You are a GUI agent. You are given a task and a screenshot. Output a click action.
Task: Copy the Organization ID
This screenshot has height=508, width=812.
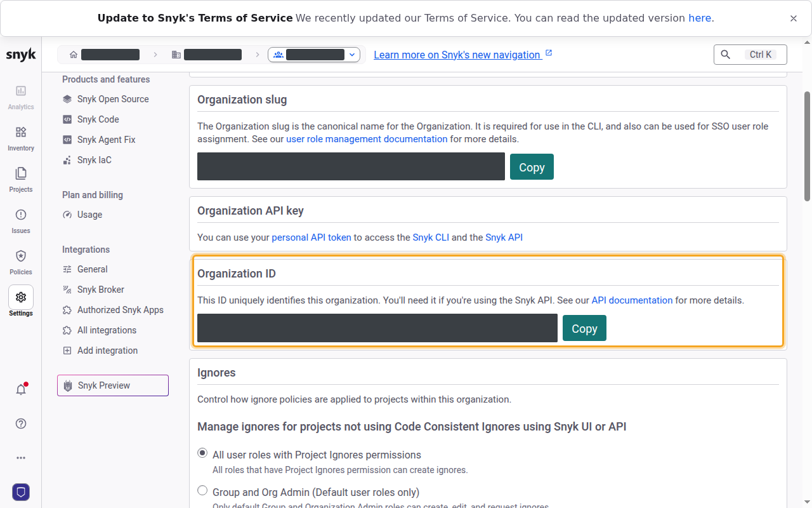click(x=584, y=328)
